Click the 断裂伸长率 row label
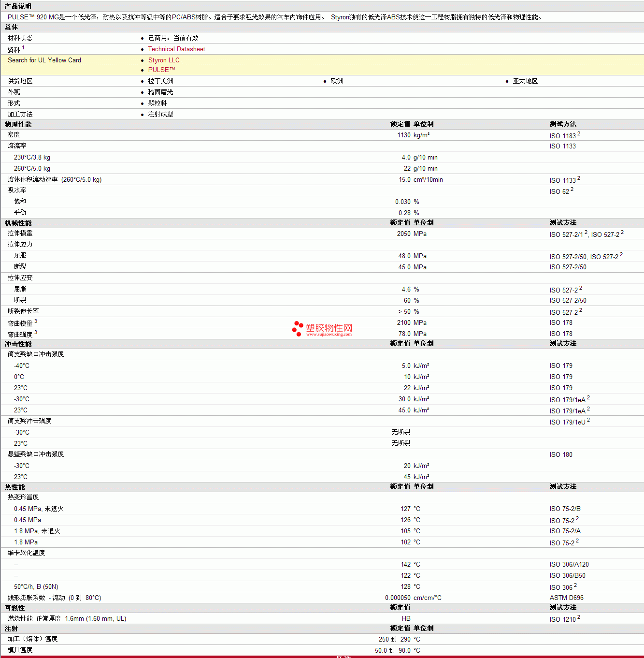Image resolution: width=644 pixels, height=658 pixels. tap(23, 311)
